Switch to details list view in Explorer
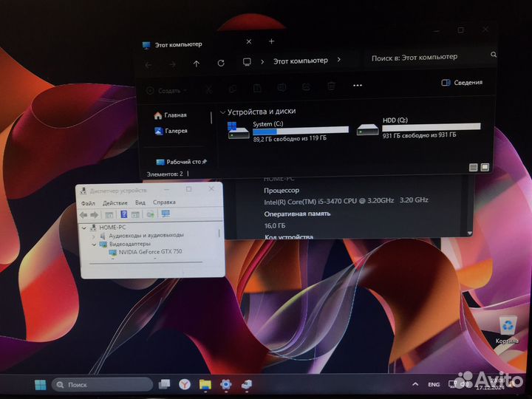 coord(472,168)
